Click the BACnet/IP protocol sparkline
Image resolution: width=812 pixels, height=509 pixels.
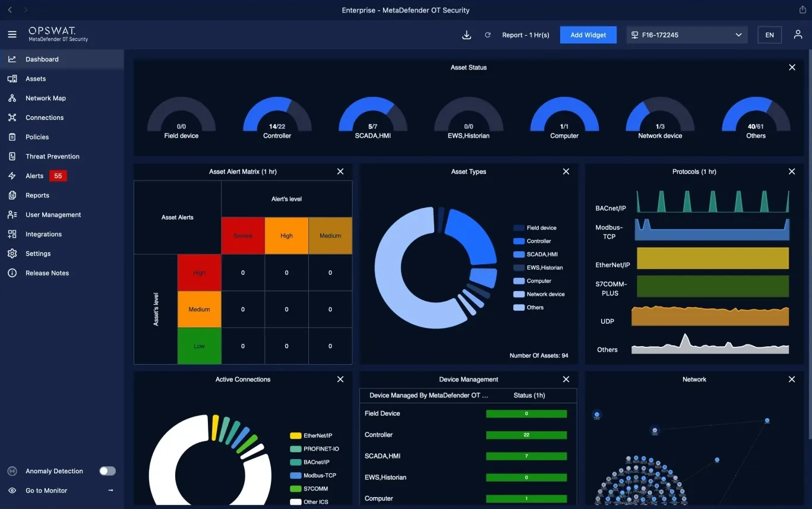pyautogui.click(x=713, y=201)
